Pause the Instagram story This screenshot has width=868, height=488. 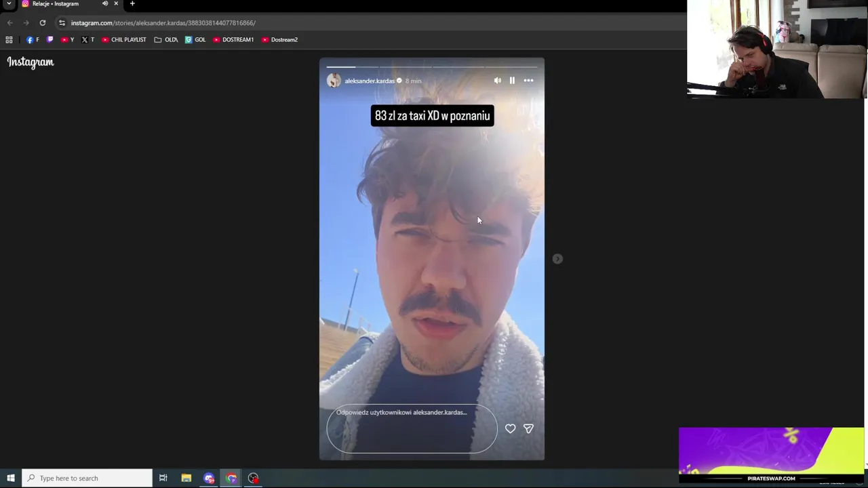click(x=512, y=81)
